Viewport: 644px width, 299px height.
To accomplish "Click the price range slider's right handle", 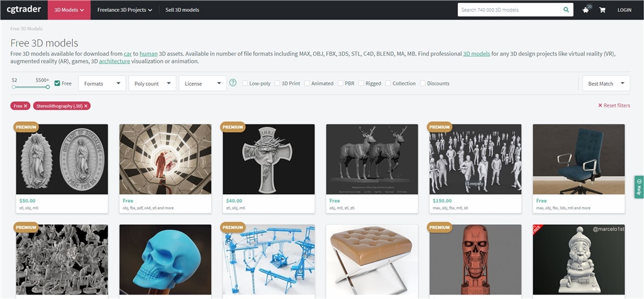I will click(x=47, y=87).
